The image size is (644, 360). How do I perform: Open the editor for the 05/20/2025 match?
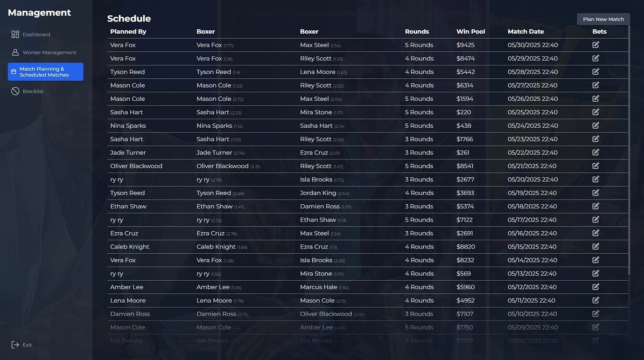tap(595, 179)
